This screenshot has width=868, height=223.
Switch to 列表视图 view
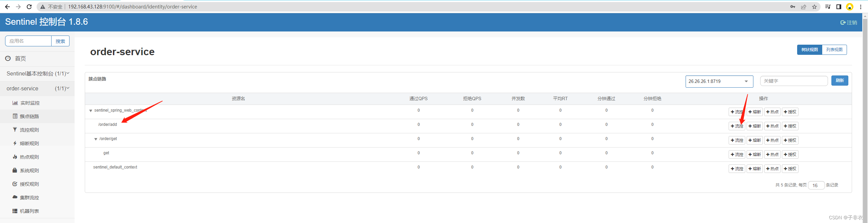click(x=834, y=50)
